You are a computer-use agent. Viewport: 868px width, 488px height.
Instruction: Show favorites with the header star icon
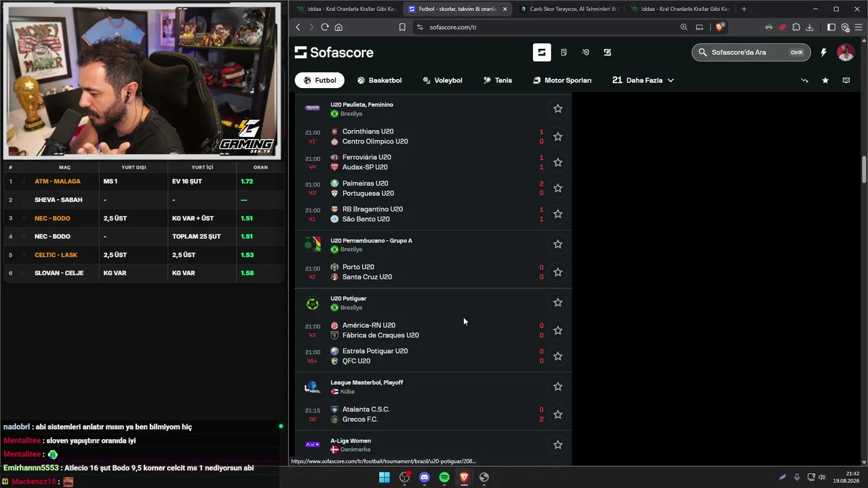[825, 80]
